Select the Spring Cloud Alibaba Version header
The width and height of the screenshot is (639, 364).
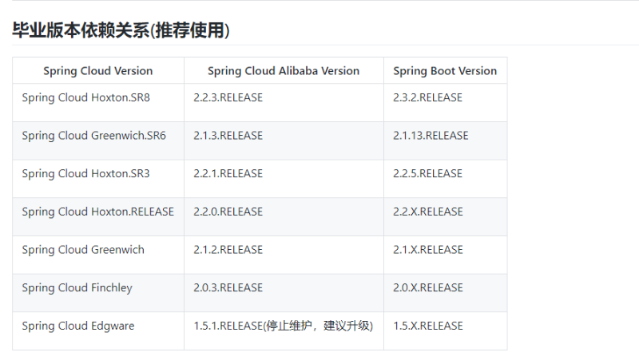tap(284, 71)
